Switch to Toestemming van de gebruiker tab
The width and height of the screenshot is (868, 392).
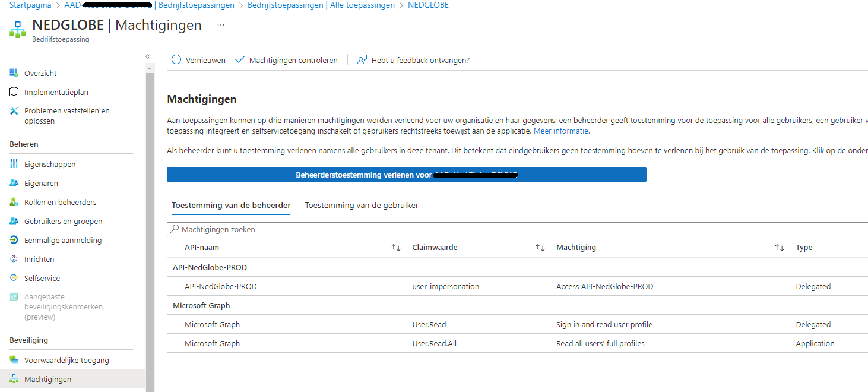pos(362,205)
